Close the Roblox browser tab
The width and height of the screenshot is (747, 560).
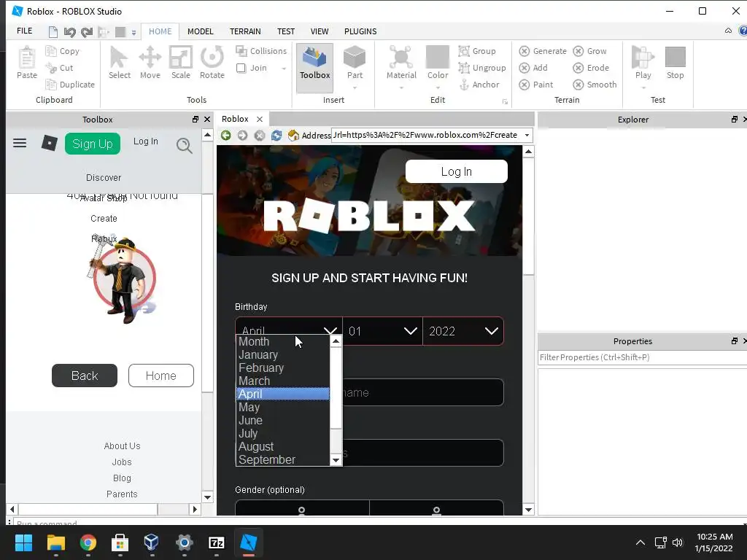260,119
